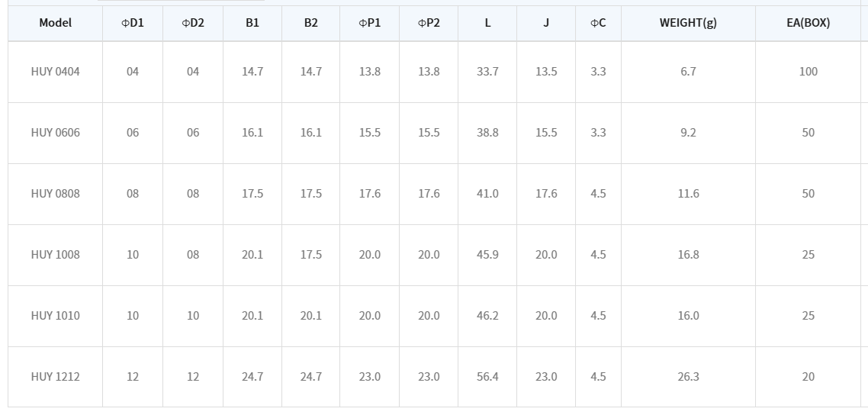868x415 pixels.
Task: Select the HUY 1008 model cell
Action: [55, 255]
